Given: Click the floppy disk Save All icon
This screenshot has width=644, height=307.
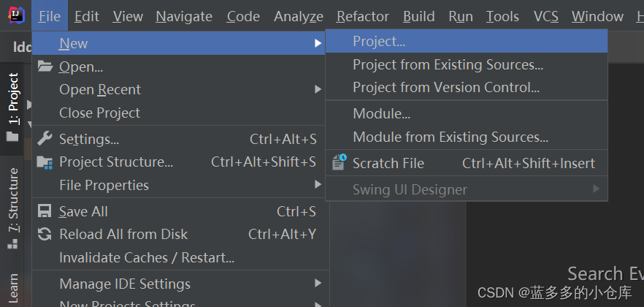Looking at the screenshot, I should tap(45, 211).
